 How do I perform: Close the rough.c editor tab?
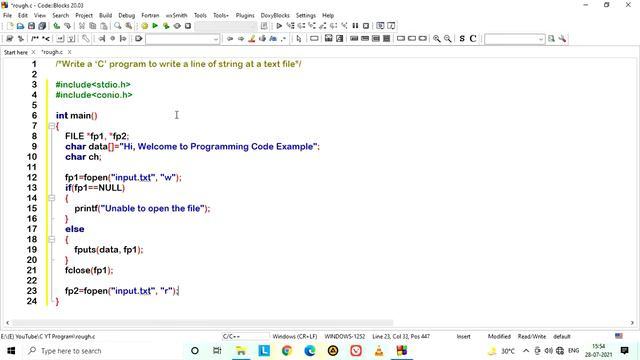click(70, 52)
